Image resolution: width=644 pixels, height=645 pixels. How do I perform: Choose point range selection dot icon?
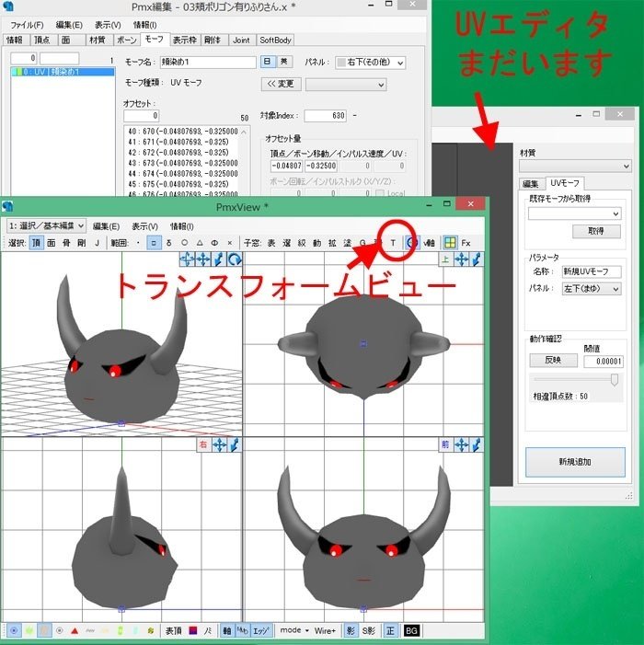(x=138, y=243)
